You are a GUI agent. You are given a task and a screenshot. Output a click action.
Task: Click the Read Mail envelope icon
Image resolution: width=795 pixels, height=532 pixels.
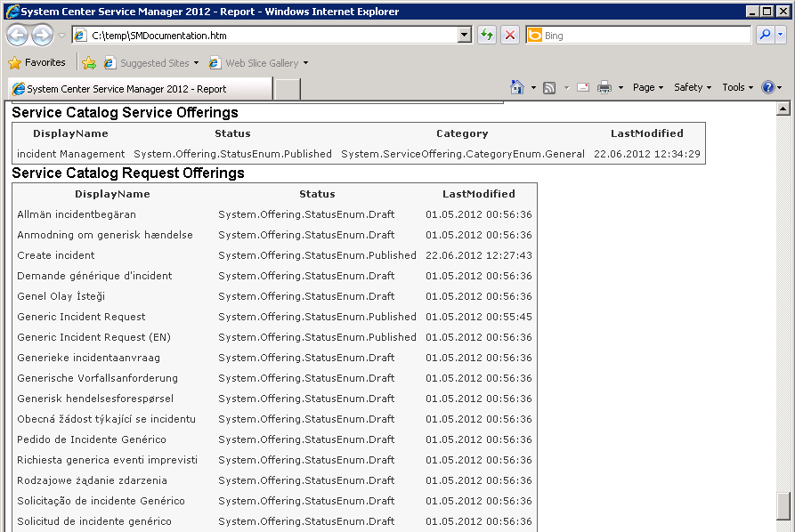click(583, 87)
